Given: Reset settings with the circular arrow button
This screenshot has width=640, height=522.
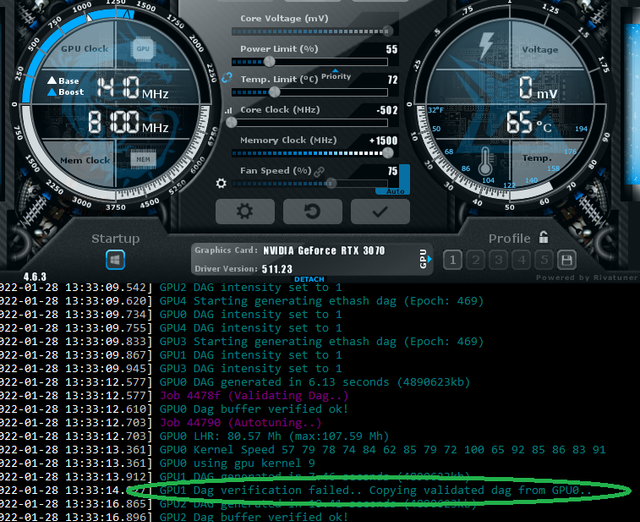Looking at the screenshot, I should click(x=312, y=211).
